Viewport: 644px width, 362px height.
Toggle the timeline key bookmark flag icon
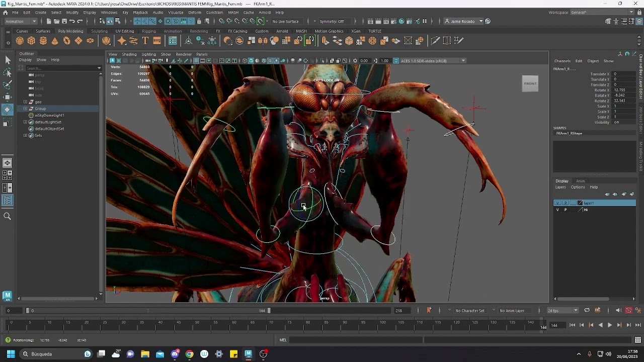point(429,310)
